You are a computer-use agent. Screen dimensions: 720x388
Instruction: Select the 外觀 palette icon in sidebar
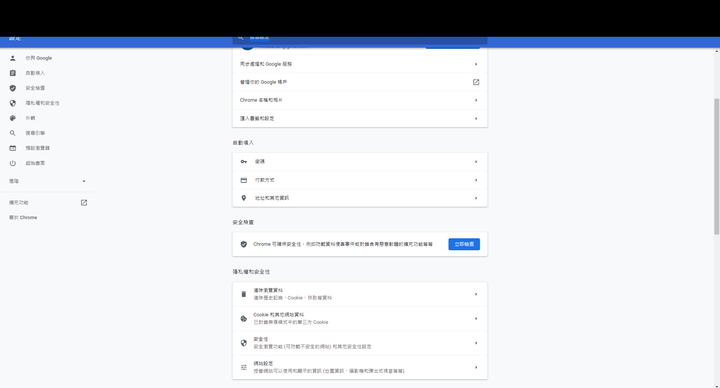13,118
